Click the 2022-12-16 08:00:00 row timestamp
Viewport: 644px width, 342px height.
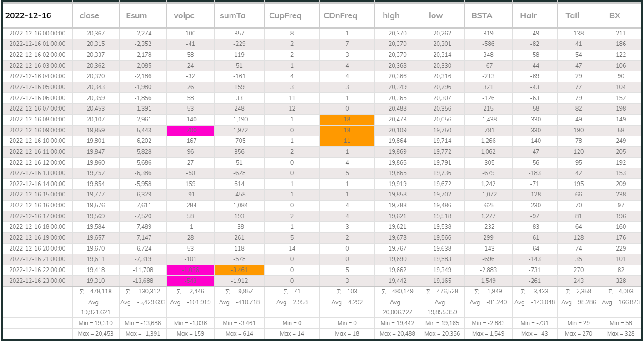37,120
